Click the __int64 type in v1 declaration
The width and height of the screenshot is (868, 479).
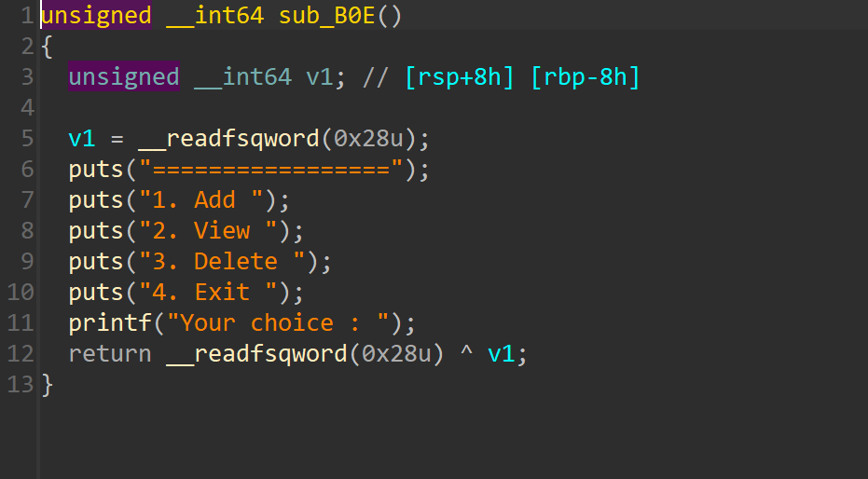click(x=243, y=76)
